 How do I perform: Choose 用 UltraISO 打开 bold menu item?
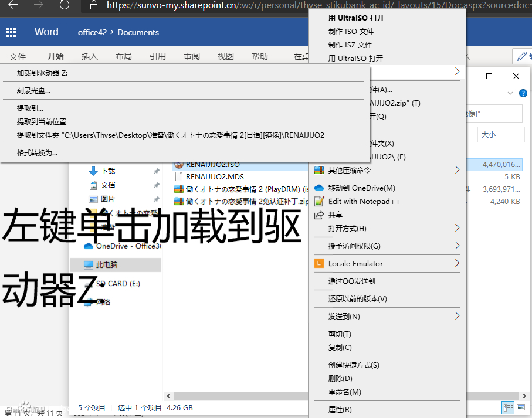387,18
